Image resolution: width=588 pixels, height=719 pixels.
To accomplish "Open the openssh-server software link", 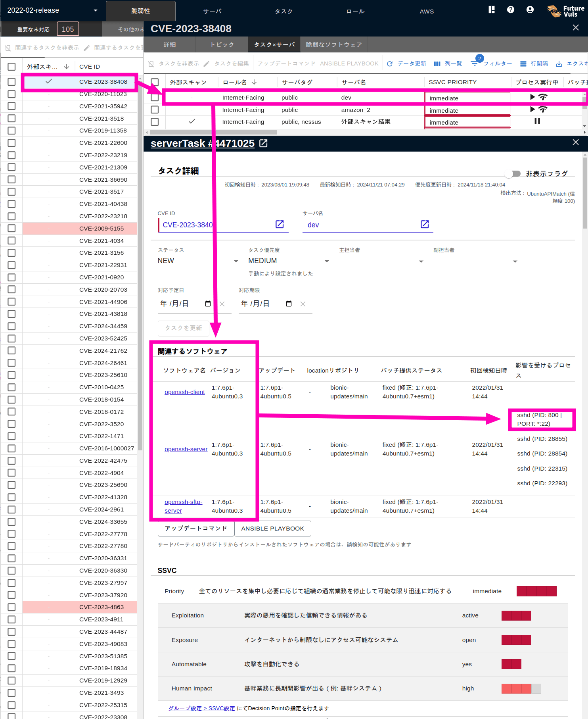I will point(186,449).
